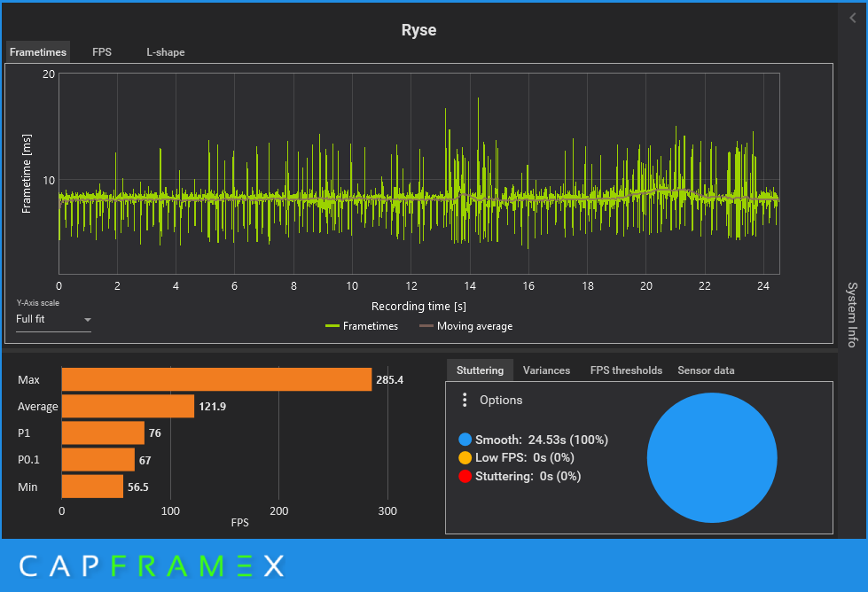Screen dimensions: 868x592
Task: Switch to the FPS chart tab
Action: (102, 52)
